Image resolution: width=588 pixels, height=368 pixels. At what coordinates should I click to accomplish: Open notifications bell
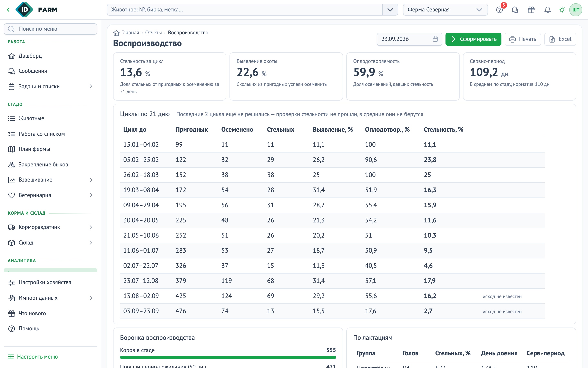547,10
